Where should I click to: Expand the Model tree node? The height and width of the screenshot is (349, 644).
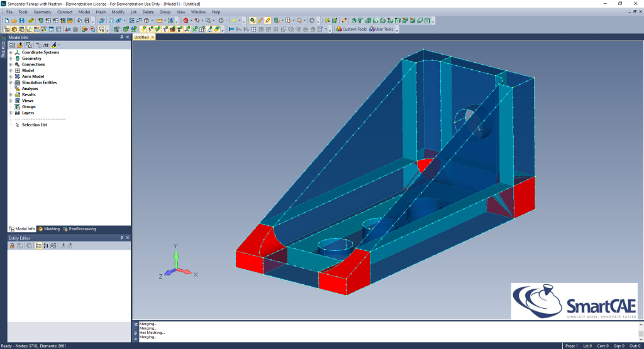(x=11, y=70)
